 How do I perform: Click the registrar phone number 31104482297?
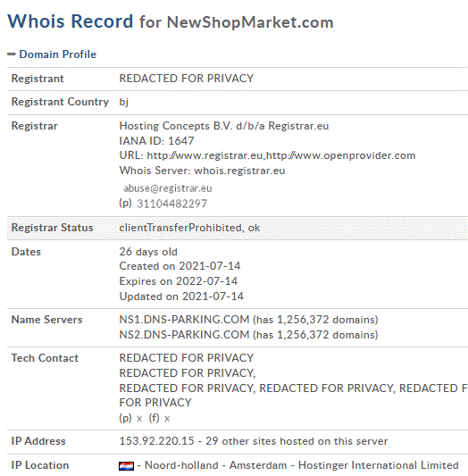(x=171, y=204)
